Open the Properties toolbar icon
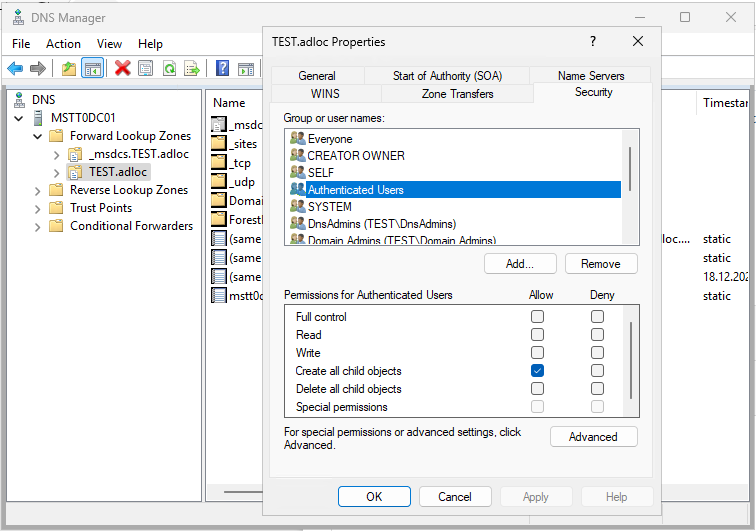 146,68
